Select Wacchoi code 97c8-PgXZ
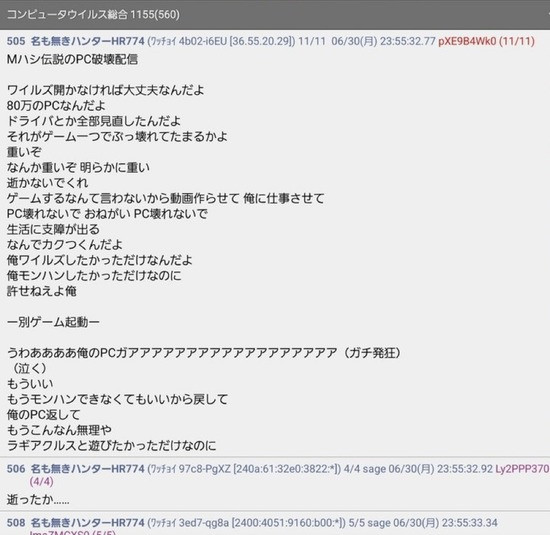The image size is (550, 535). point(204,469)
